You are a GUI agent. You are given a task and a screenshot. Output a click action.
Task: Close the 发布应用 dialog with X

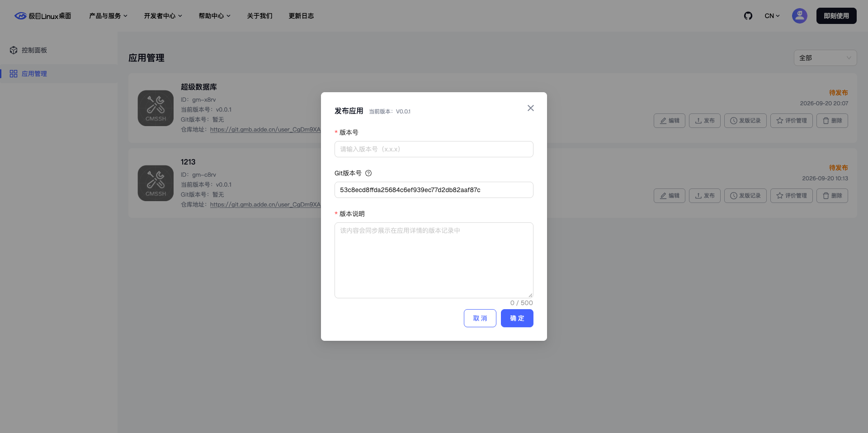coord(531,108)
